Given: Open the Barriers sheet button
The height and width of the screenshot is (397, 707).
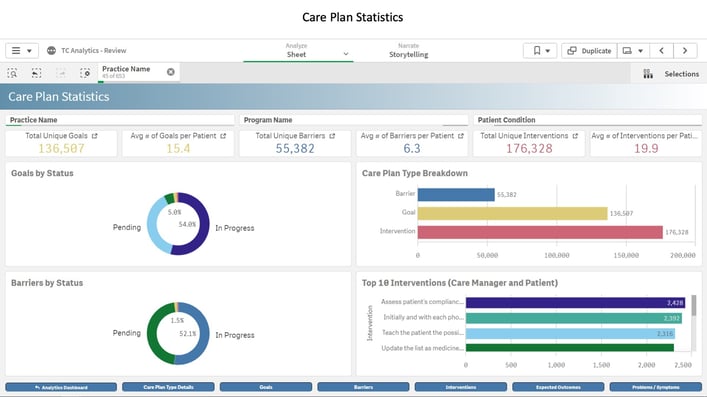Looking at the screenshot, I should [363, 387].
